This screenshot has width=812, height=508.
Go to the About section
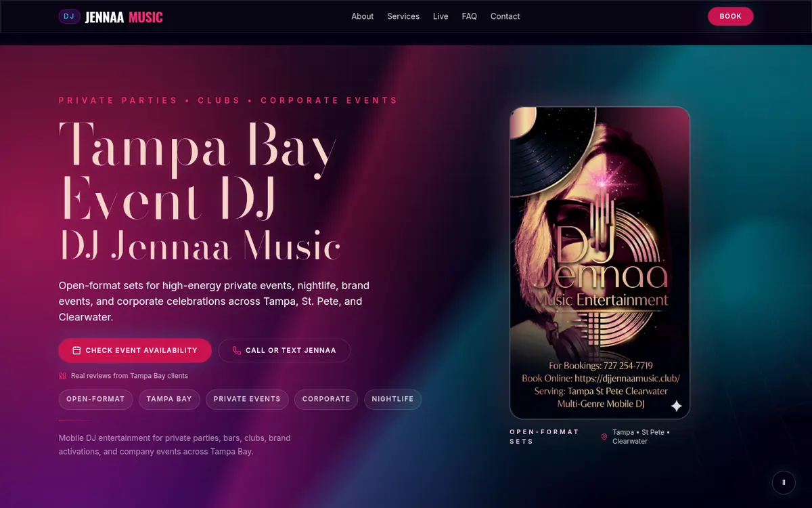(x=362, y=16)
